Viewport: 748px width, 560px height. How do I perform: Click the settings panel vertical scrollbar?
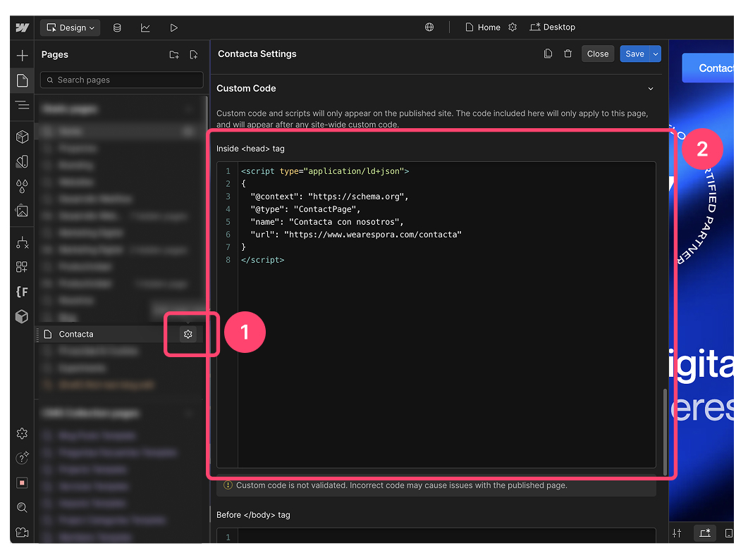point(665,433)
